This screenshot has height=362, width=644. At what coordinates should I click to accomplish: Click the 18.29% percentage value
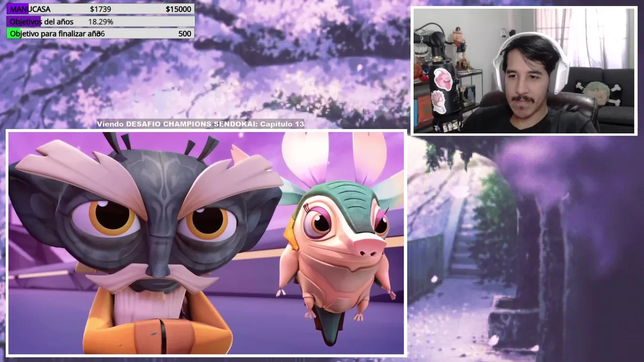click(x=101, y=22)
